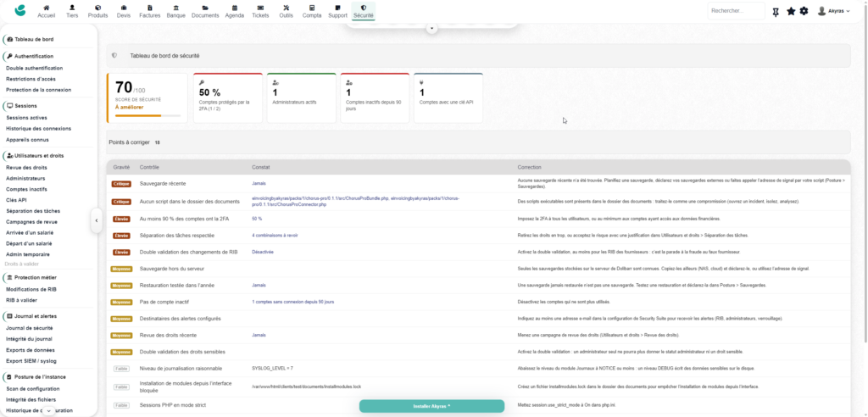Click the 'Désactivée' value for RIB validation
The image size is (868, 417).
click(x=263, y=252)
